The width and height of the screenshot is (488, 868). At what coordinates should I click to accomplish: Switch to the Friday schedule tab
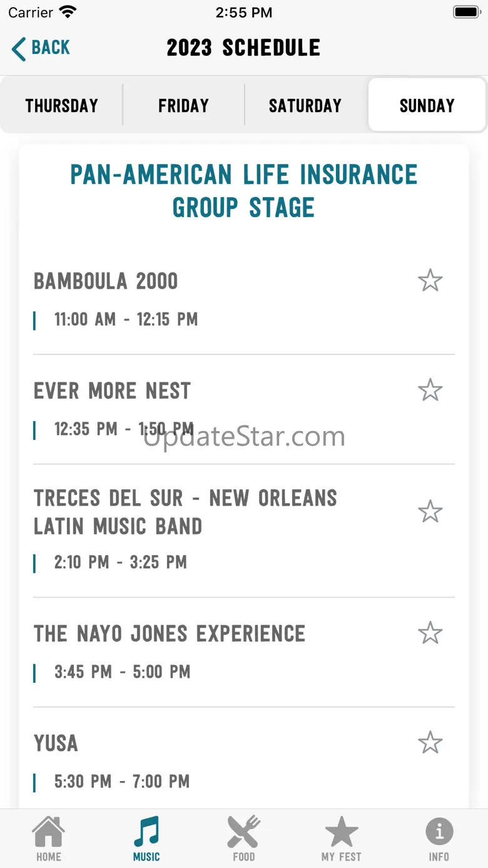[x=183, y=105]
